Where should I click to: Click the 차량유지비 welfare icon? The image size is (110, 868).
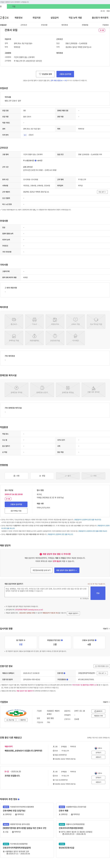click(x=55, y=321)
